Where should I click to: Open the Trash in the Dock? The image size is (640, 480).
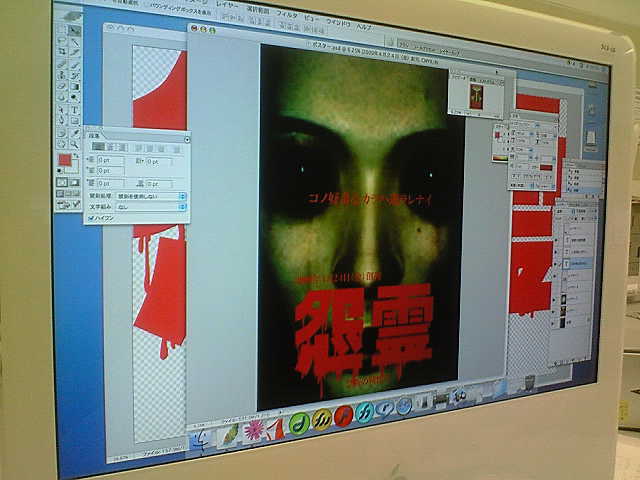click(x=530, y=382)
